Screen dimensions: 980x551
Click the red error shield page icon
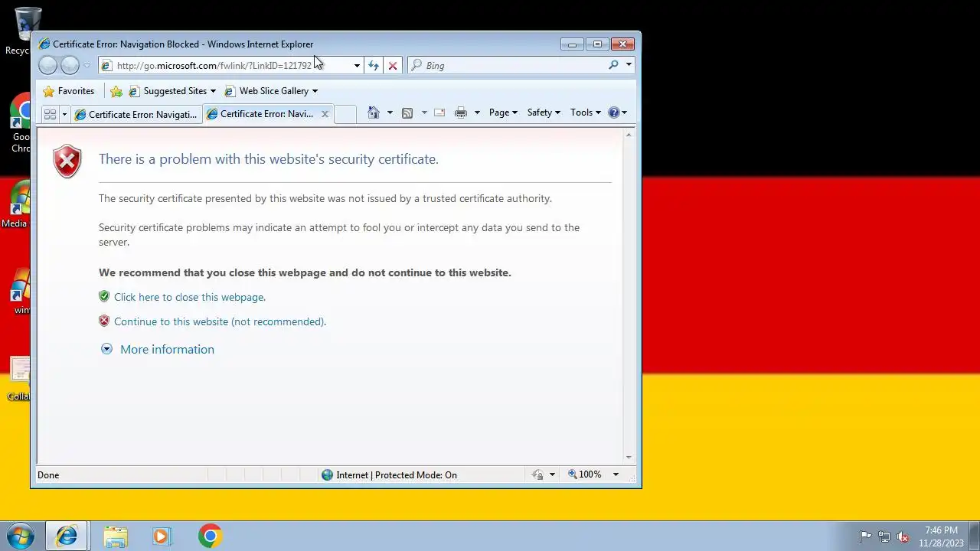(x=67, y=161)
